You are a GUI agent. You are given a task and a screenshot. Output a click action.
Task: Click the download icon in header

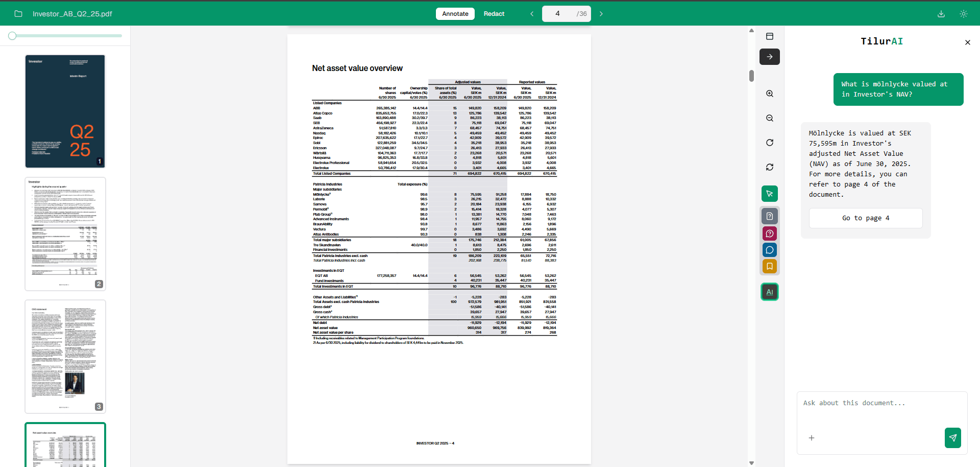click(941, 14)
